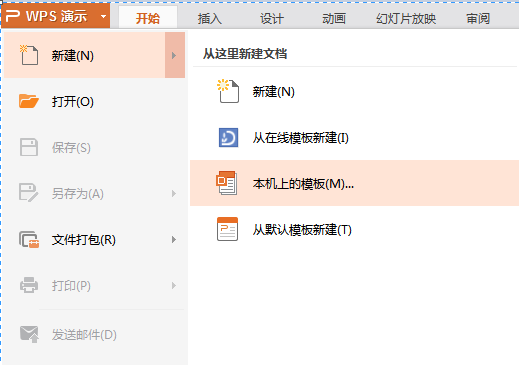Image resolution: width=519 pixels, height=365 pixels.
Task: Expand the 文件打包(R) submenu arrow
Action: coord(174,239)
